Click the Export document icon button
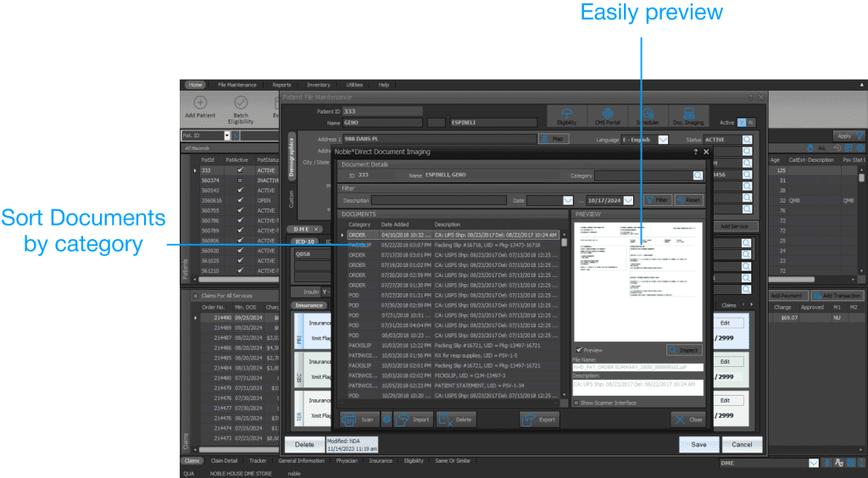Viewport: 868px width, 478px height. pyautogui.click(x=539, y=420)
